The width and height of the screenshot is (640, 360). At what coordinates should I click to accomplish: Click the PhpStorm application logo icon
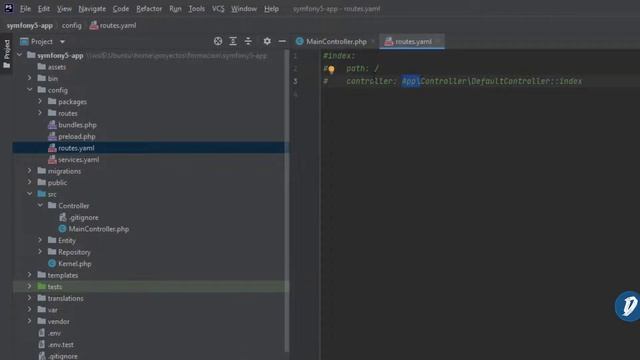tap(8, 8)
